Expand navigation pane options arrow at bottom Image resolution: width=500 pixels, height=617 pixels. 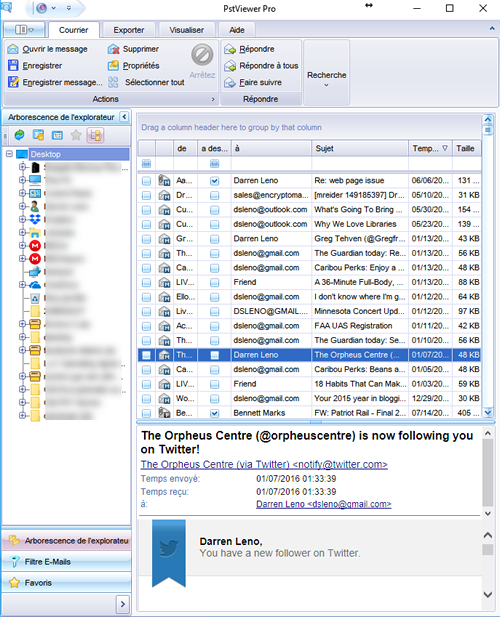pos(123,604)
